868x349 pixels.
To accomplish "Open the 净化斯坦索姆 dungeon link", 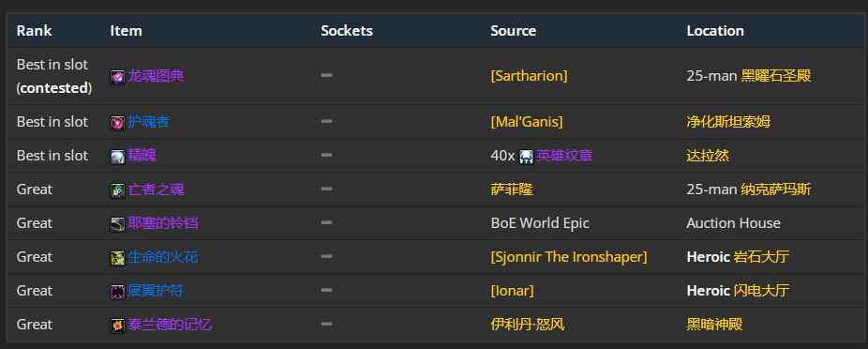I will pos(728,121).
